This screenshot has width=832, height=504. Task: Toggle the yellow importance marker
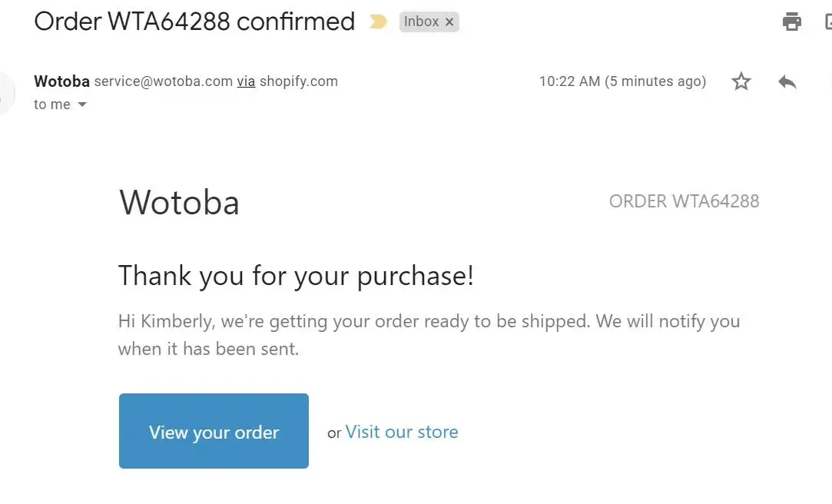click(378, 22)
